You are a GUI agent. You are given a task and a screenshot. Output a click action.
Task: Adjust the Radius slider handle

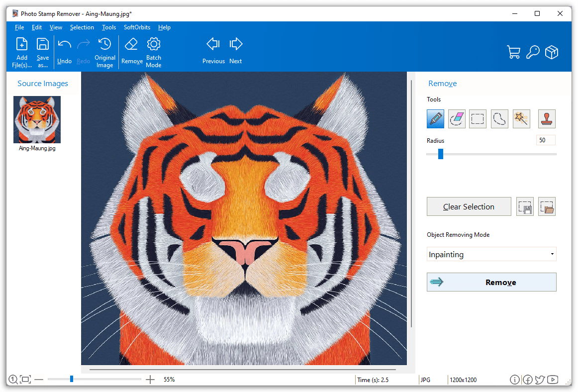pyautogui.click(x=441, y=154)
